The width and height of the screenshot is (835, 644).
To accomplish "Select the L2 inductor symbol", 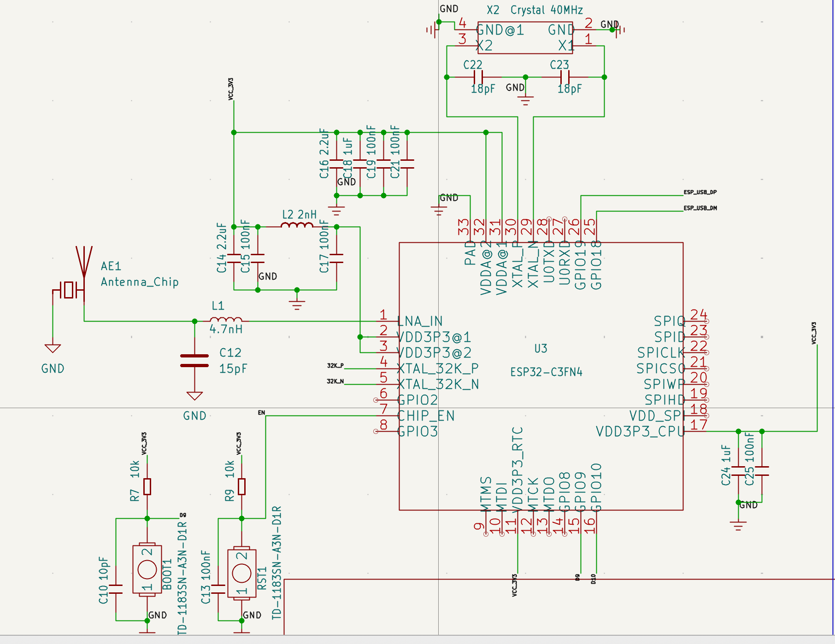I will (x=297, y=226).
